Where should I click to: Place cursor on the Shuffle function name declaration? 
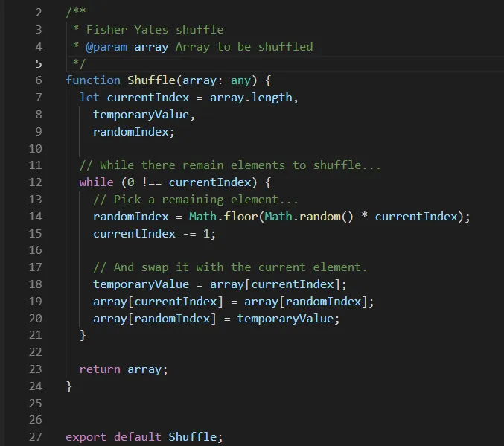click(150, 80)
